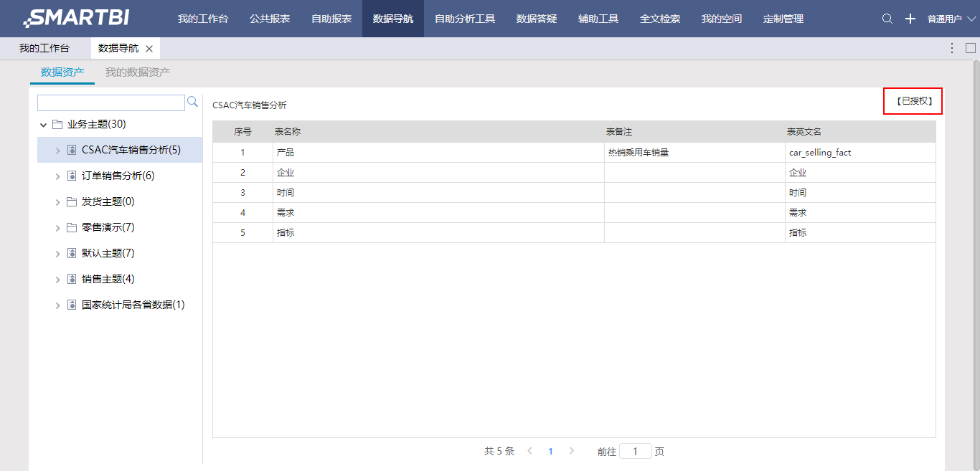Image resolution: width=980 pixels, height=471 pixels.
Task: Click page number 1 in pagination
Action: tap(551, 451)
